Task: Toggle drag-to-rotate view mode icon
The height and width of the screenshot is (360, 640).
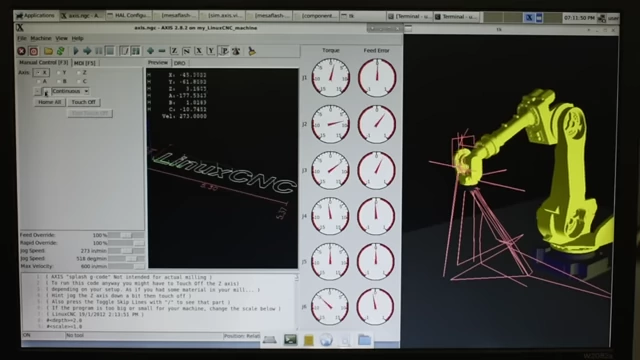Action: tap(236, 51)
